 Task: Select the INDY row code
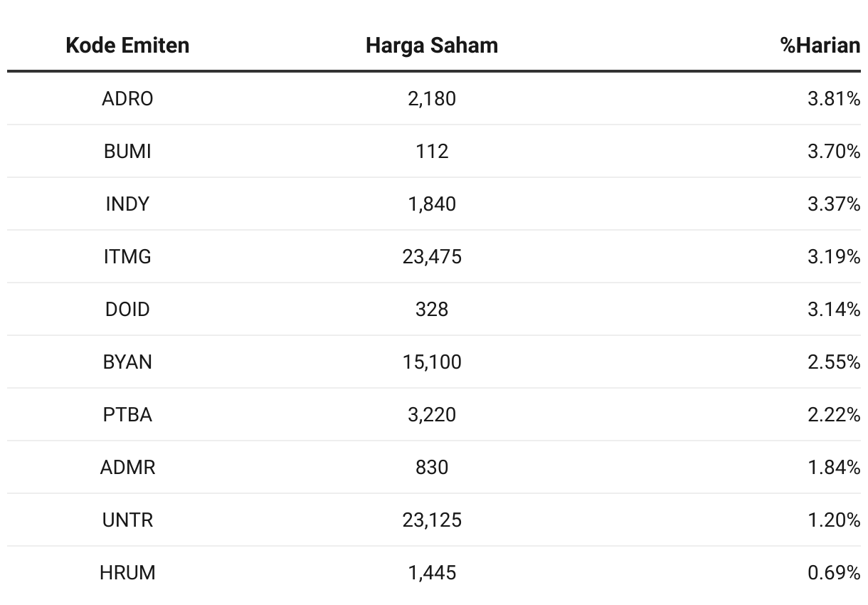click(x=127, y=204)
